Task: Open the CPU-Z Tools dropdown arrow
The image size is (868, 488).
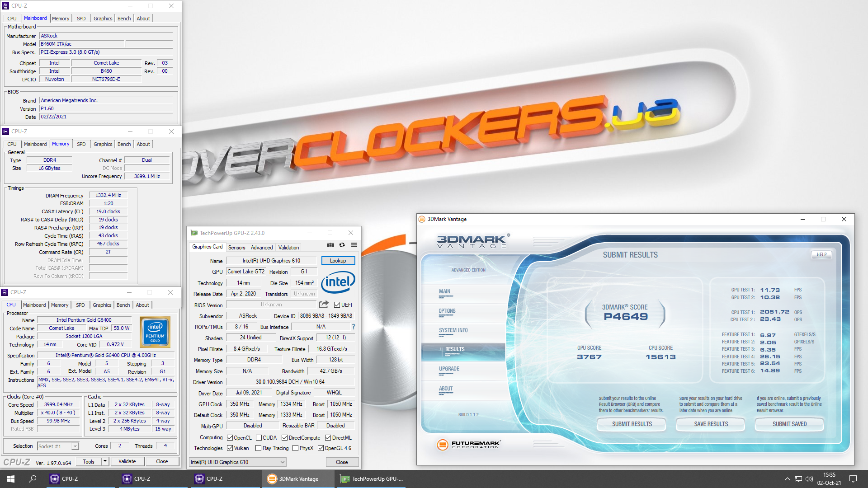Action: [105, 461]
